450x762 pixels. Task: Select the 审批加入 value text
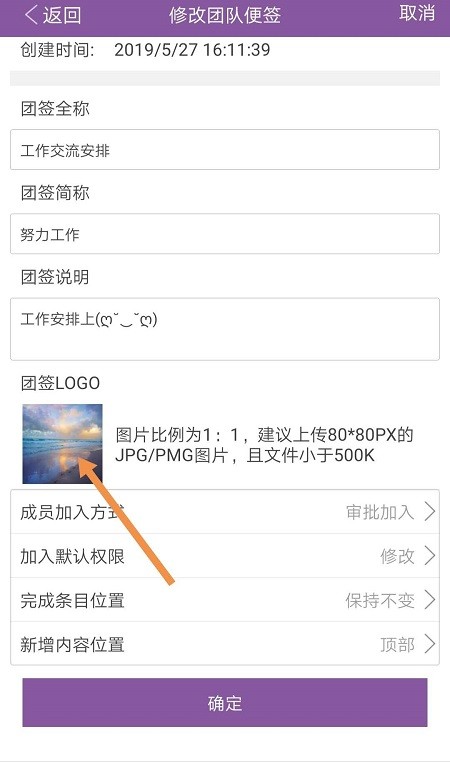tap(380, 512)
